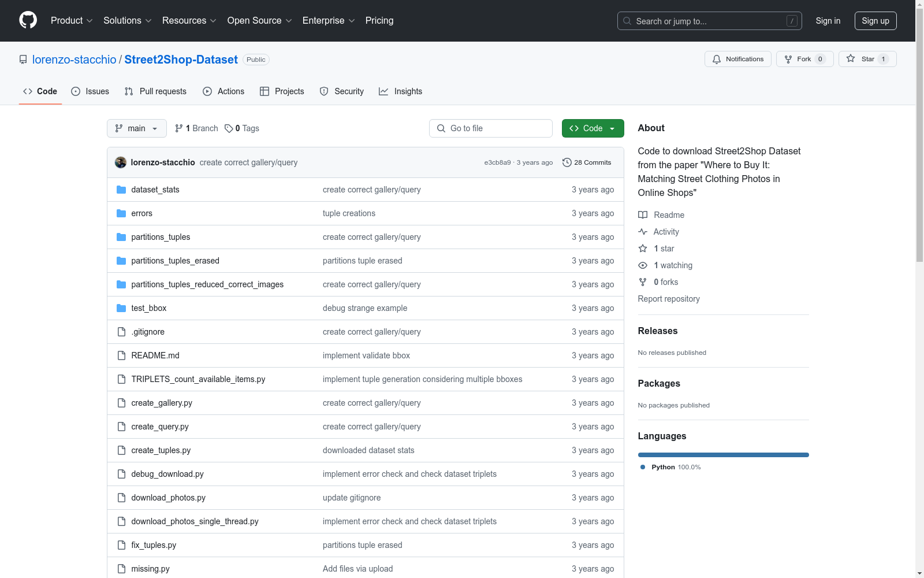Screen dimensions: 924x578
Task: Star the Street2Shop-Dataset repository
Action: coord(867,59)
